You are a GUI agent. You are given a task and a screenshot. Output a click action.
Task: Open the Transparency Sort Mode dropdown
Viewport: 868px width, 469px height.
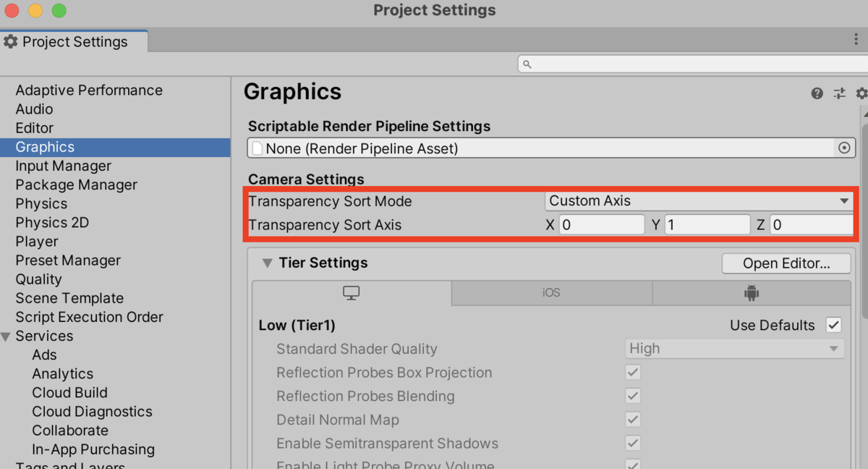point(699,200)
